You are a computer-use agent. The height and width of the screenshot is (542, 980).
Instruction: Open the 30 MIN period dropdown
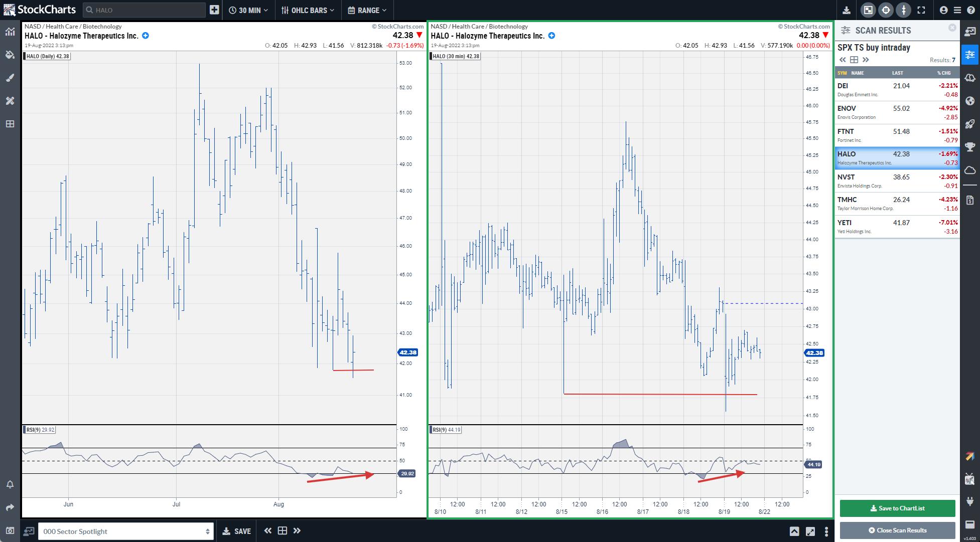(x=248, y=10)
